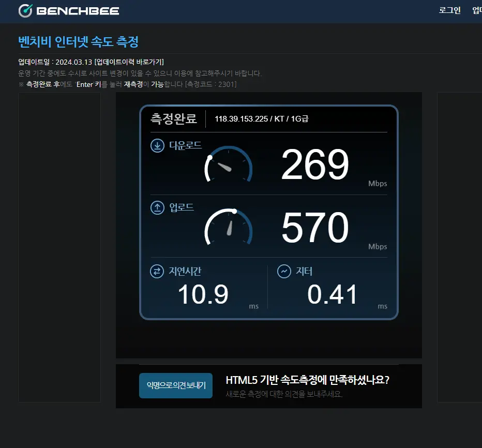Click the HTML5 기반 속도측정 satisfaction question text
This screenshot has height=448, width=482.
pos(307,380)
